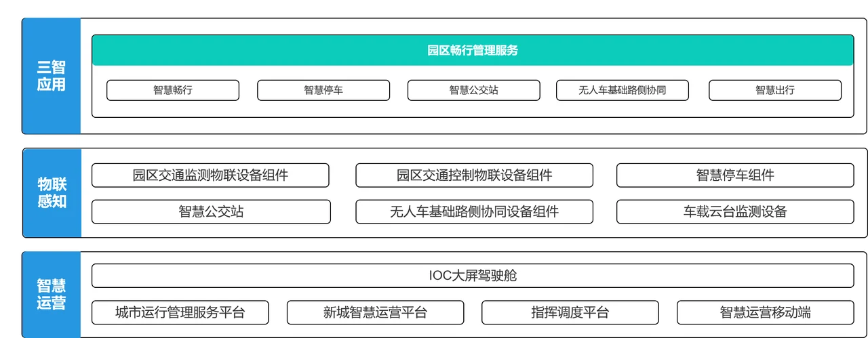Open the 智慧公交站 box under 三智应用
Image resolution: width=868 pixels, height=338 pixels.
tap(474, 90)
